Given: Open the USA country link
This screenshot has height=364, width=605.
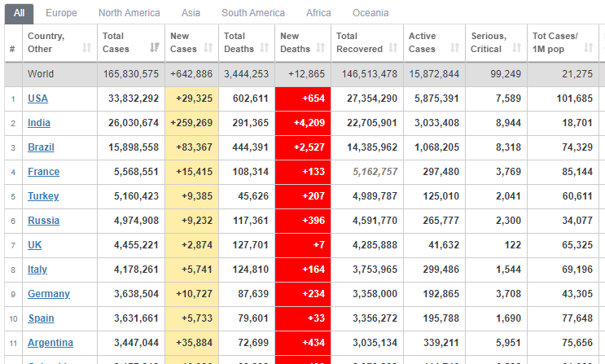Looking at the screenshot, I should (37, 99).
